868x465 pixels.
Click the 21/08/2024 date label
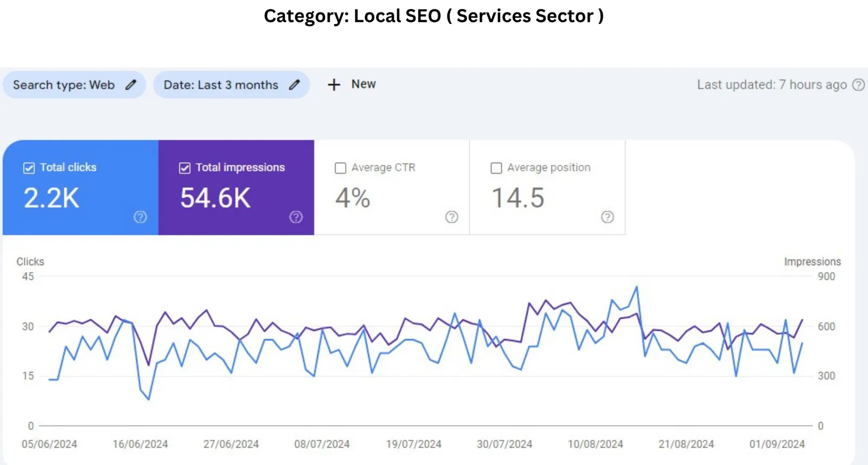pyautogui.click(x=686, y=444)
